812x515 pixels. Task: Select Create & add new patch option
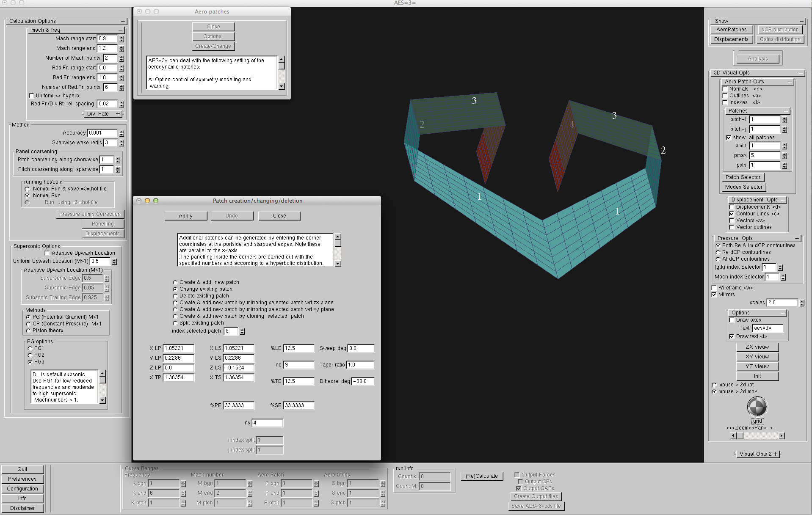[175, 282]
